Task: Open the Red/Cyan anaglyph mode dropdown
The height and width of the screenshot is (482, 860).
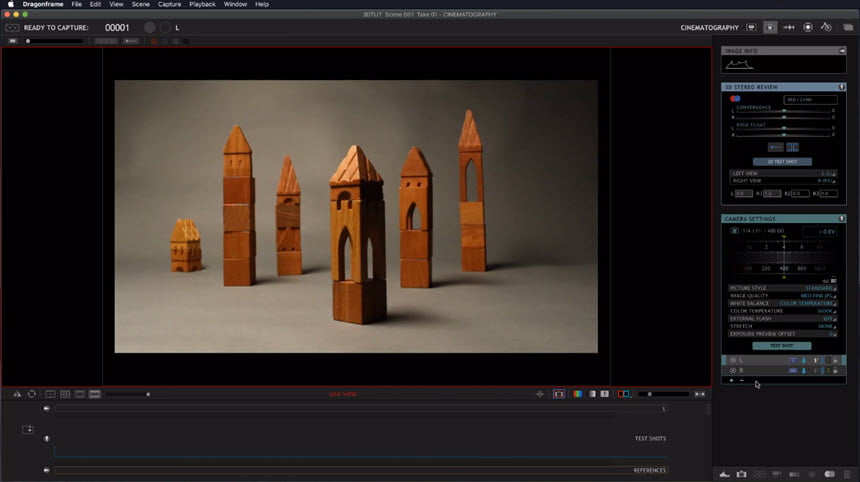Action: point(810,100)
